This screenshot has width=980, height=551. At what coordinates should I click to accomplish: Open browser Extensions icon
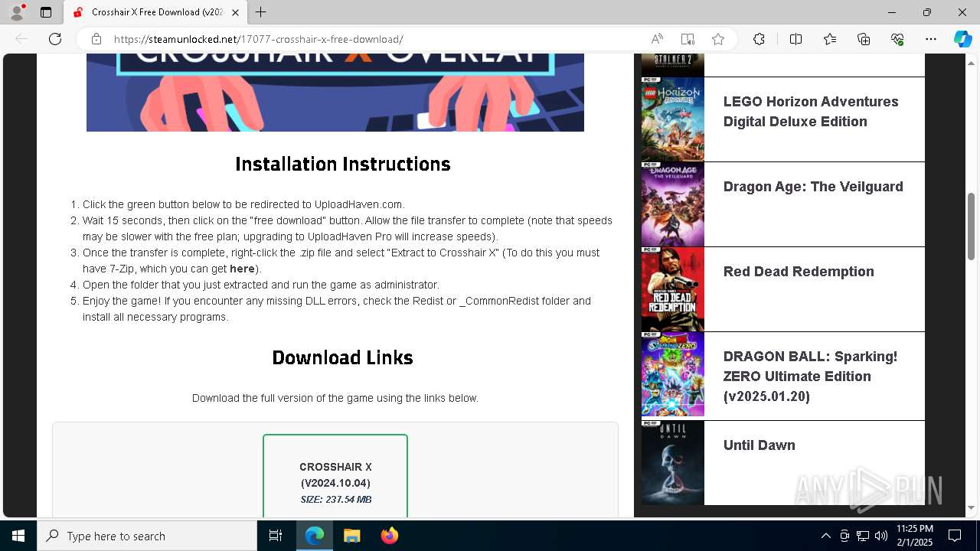point(759,39)
